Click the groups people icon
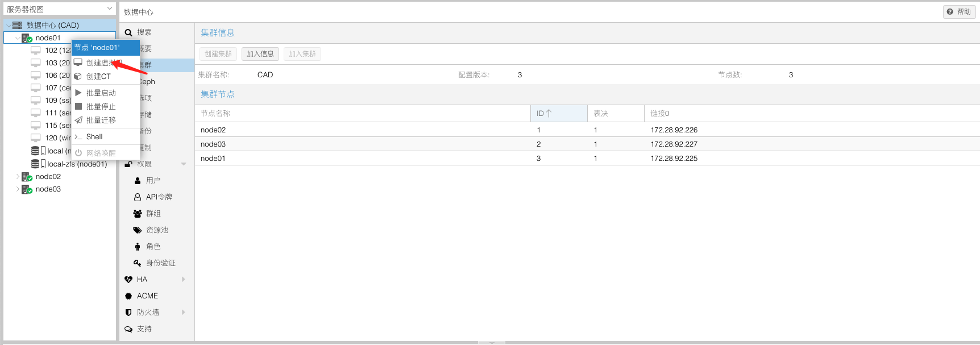The height and width of the screenshot is (345, 980). pos(138,214)
